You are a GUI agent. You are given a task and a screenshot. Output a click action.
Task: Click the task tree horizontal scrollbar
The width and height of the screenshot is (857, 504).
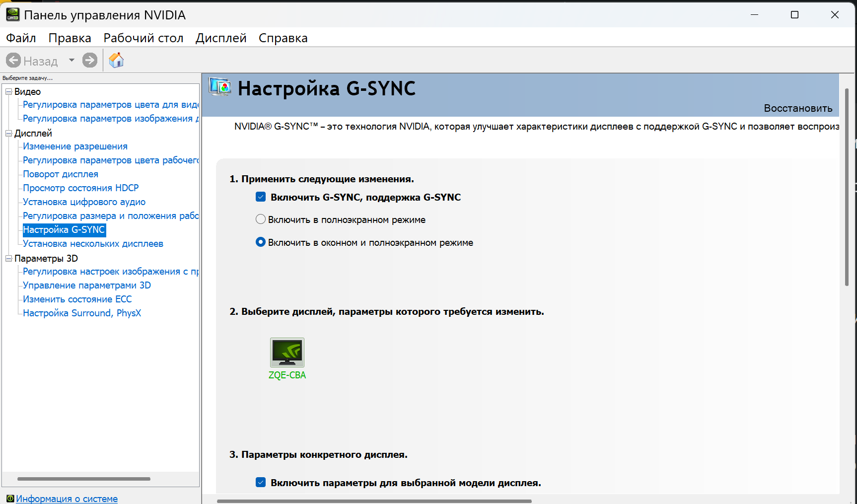tap(84, 479)
